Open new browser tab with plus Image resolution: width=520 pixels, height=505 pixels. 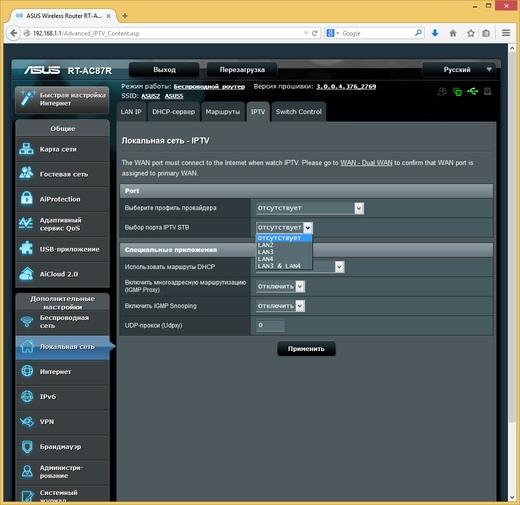pyautogui.click(x=125, y=16)
